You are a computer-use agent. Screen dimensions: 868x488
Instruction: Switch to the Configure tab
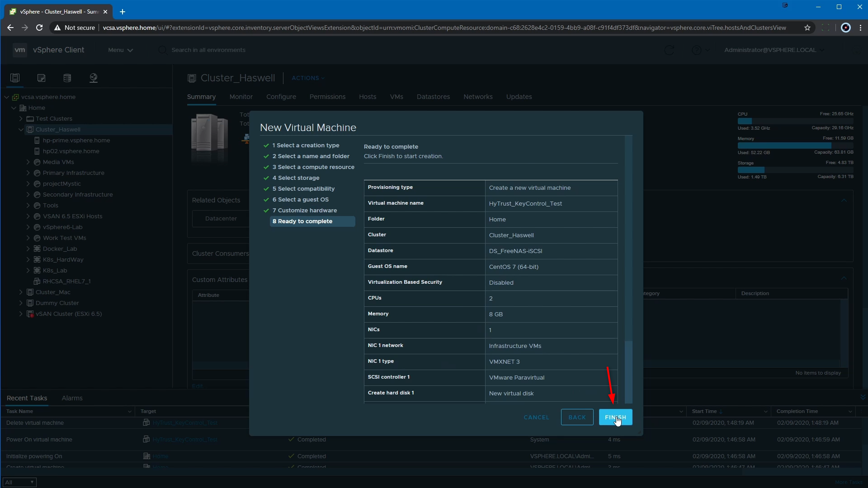281,97
